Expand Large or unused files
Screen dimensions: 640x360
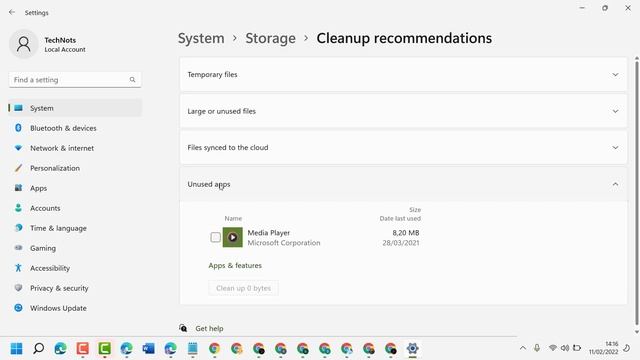tap(403, 111)
